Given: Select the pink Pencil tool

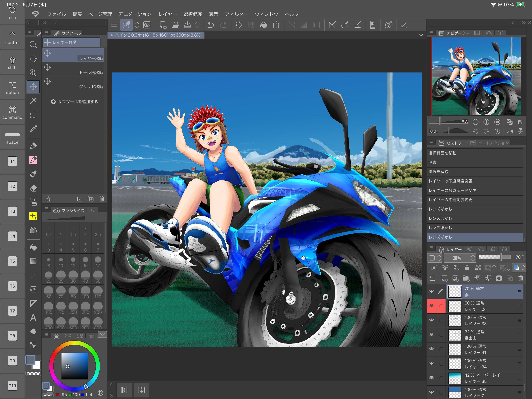Looking at the screenshot, I should [33, 160].
